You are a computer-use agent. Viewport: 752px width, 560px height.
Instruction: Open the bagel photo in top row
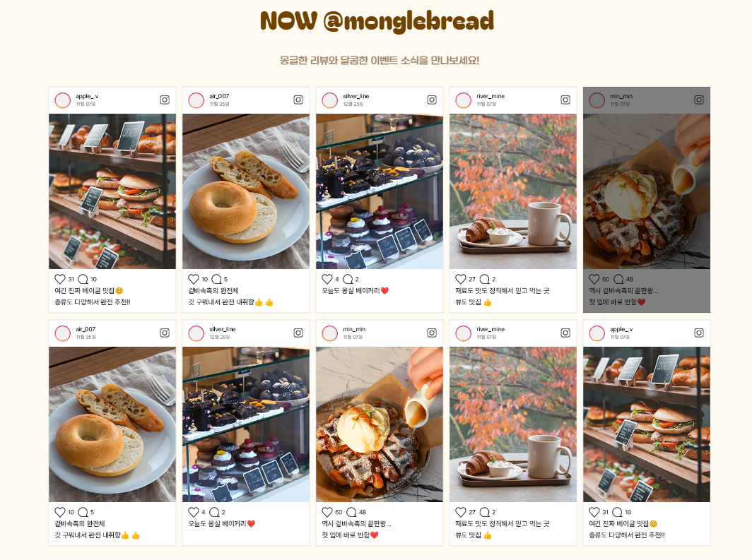[245, 191]
